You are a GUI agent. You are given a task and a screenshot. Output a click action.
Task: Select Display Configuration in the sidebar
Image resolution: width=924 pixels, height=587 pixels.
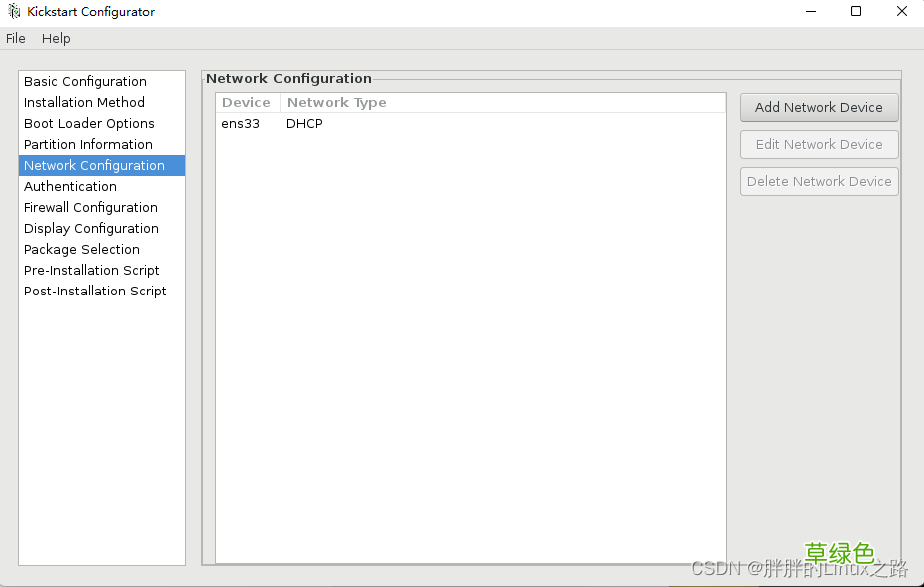[x=91, y=228]
